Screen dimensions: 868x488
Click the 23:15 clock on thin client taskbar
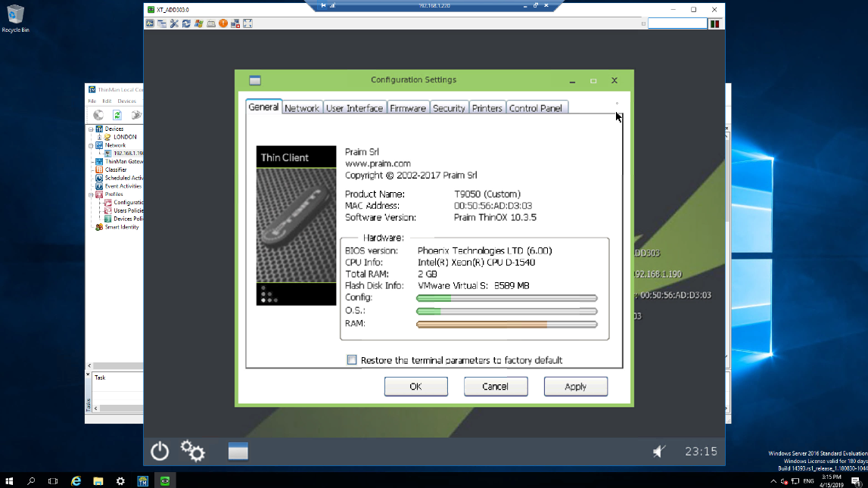click(701, 452)
